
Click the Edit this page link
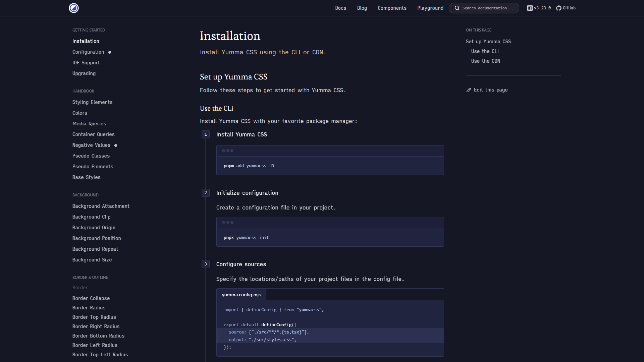tap(491, 90)
